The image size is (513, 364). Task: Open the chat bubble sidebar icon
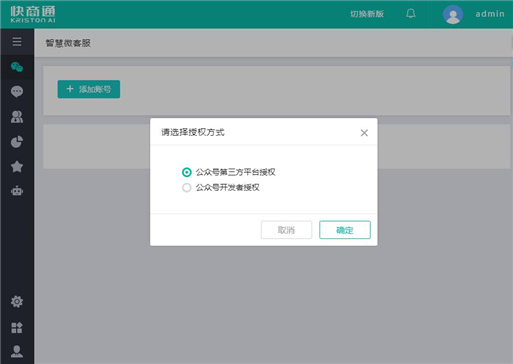point(17,91)
